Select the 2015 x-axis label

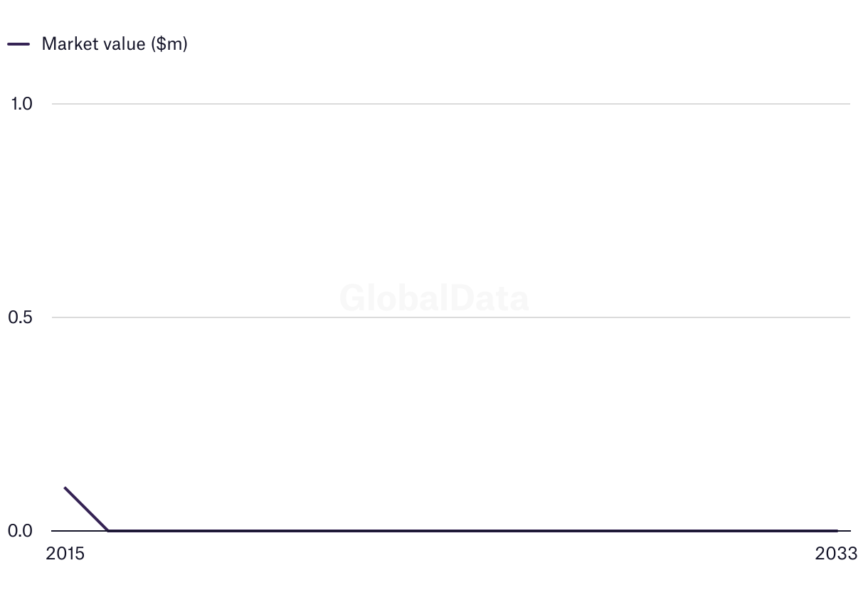click(65, 554)
